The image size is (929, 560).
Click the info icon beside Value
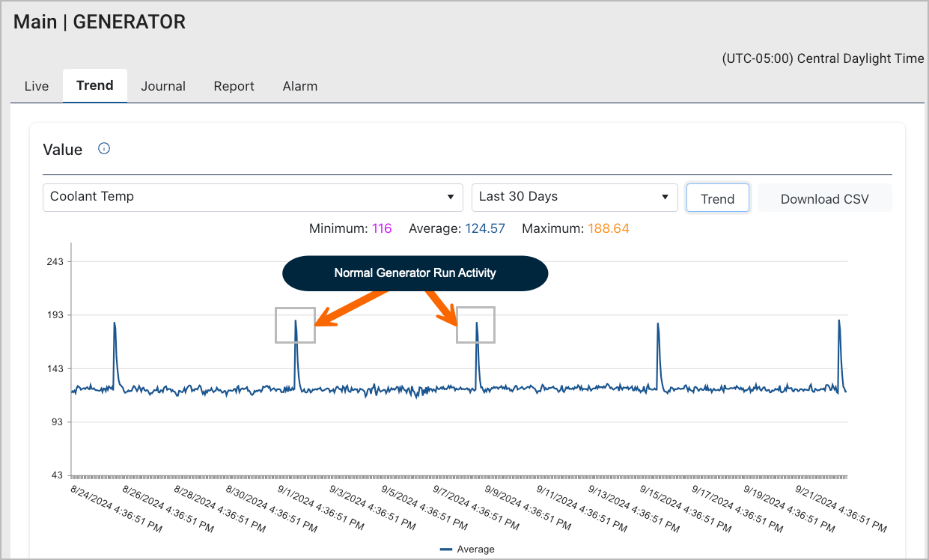pyautogui.click(x=104, y=148)
